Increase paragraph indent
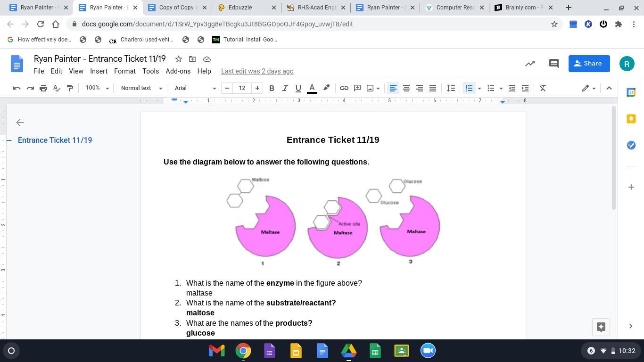This screenshot has height=362, width=644. (525, 88)
